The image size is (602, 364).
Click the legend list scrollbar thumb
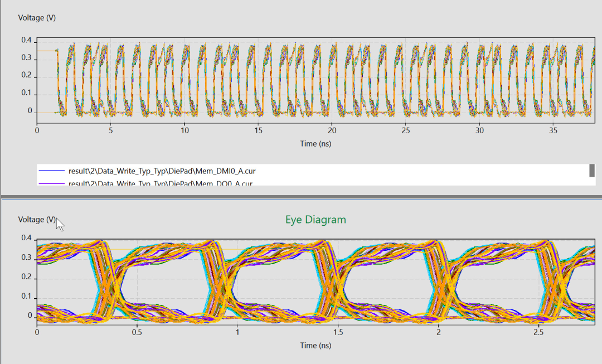(591, 171)
